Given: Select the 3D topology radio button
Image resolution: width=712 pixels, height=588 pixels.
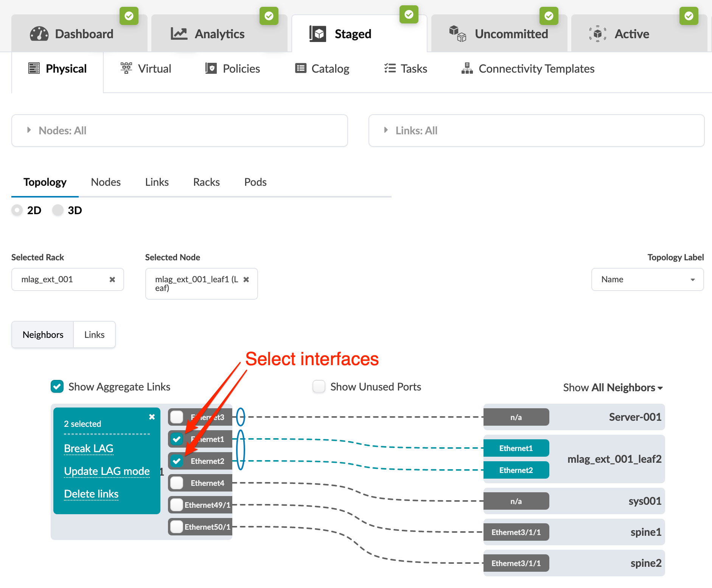Looking at the screenshot, I should pos(58,210).
